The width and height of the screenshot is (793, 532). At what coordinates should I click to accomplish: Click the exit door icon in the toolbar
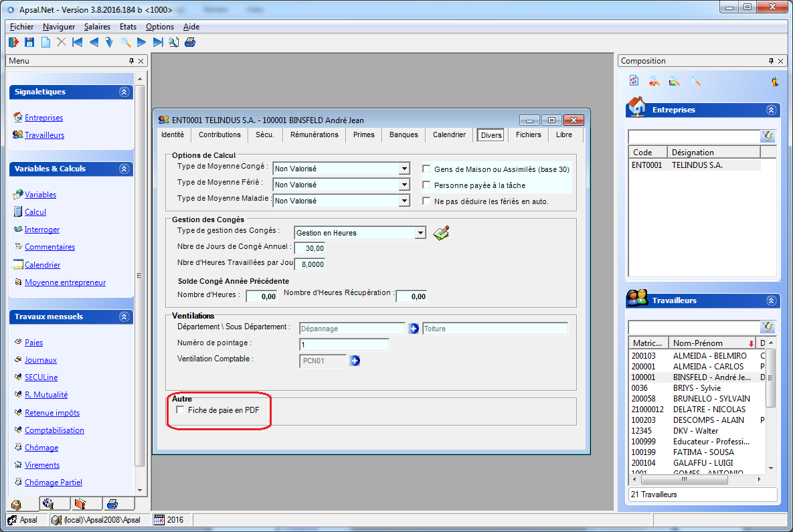tap(13, 42)
